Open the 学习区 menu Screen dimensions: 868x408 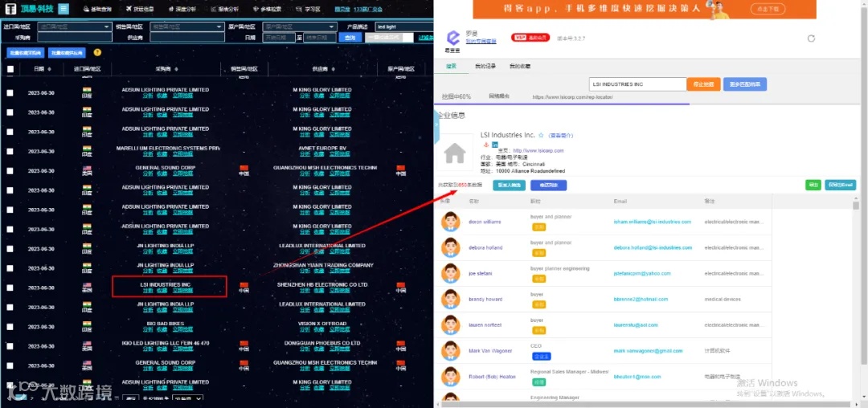tap(309, 10)
